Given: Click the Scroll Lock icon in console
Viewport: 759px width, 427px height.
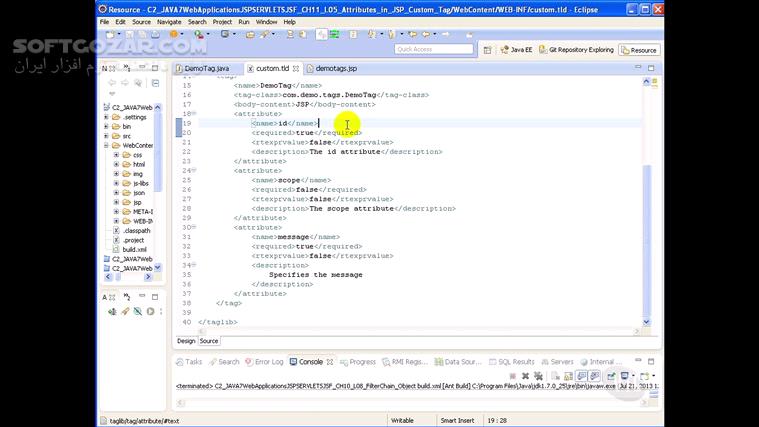Looking at the screenshot, I should click(568, 376).
